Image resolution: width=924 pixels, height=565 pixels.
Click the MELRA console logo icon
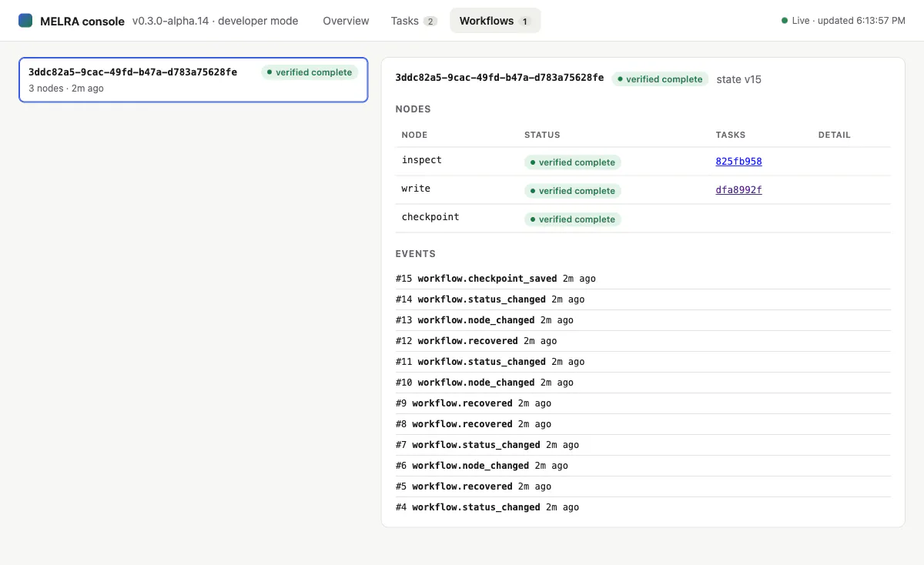coord(25,21)
